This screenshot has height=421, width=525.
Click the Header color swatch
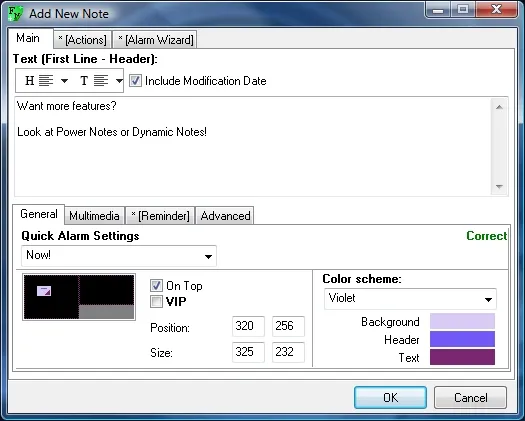click(x=462, y=339)
